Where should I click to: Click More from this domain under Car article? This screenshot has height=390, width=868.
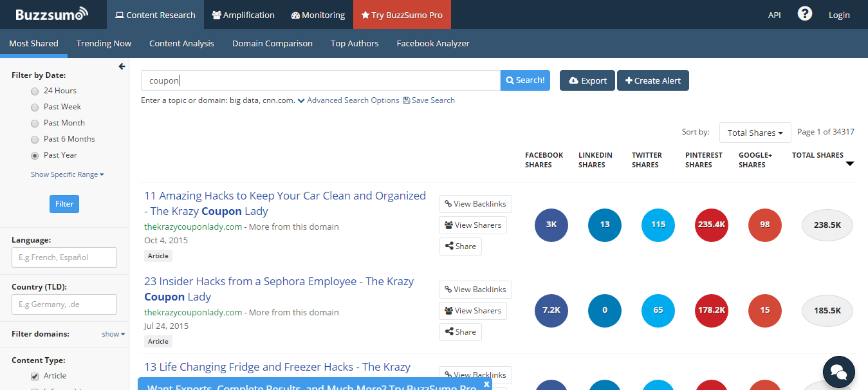293,227
